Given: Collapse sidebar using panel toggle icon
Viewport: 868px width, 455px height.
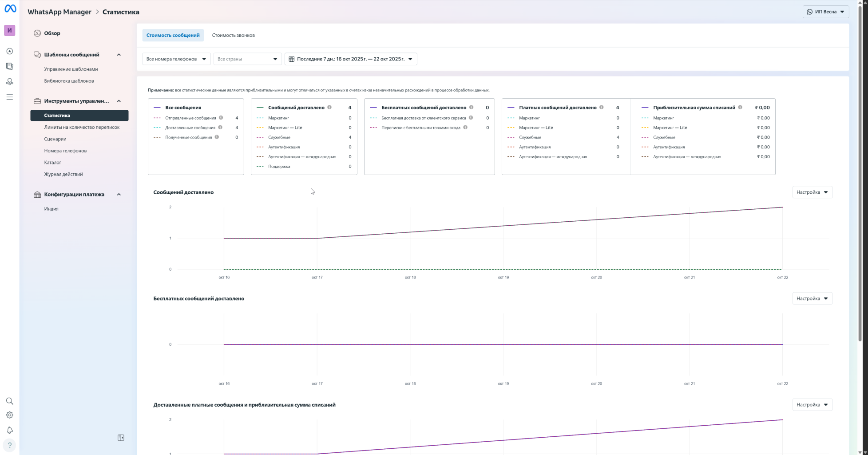Looking at the screenshot, I should click(121, 438).
